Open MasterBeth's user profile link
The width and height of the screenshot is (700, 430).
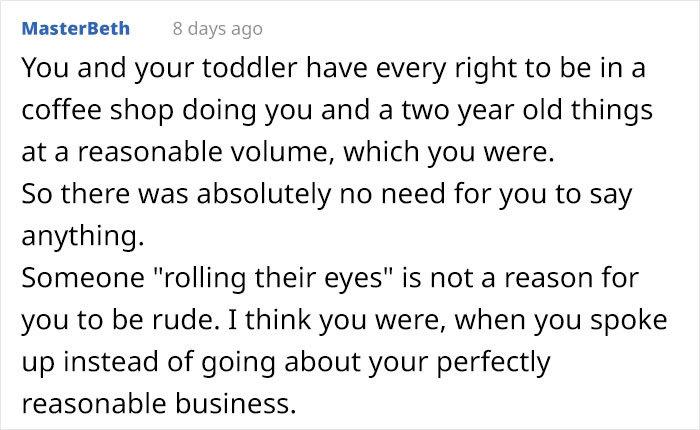(75, 29)
